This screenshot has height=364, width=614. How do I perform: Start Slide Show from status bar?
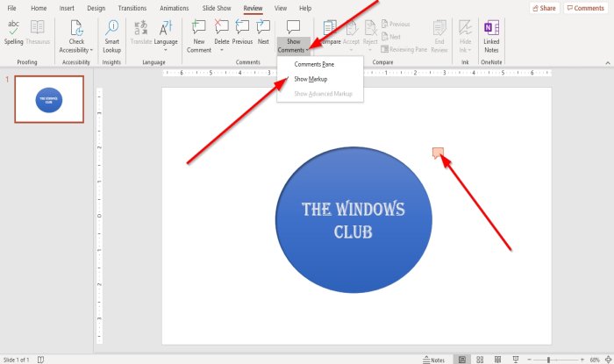(x=516, y=360)
